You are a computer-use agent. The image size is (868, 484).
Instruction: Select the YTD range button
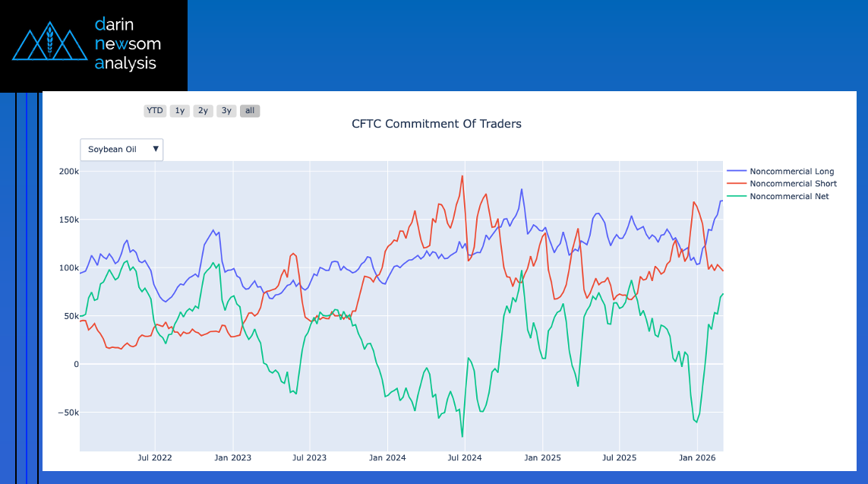pos(155,111)
